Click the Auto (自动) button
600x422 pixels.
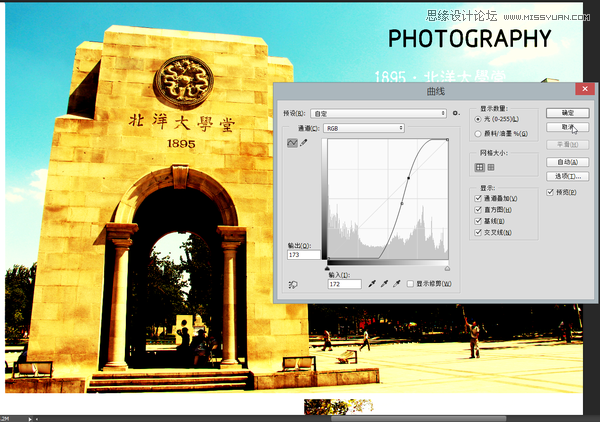(x=567, y=162)
